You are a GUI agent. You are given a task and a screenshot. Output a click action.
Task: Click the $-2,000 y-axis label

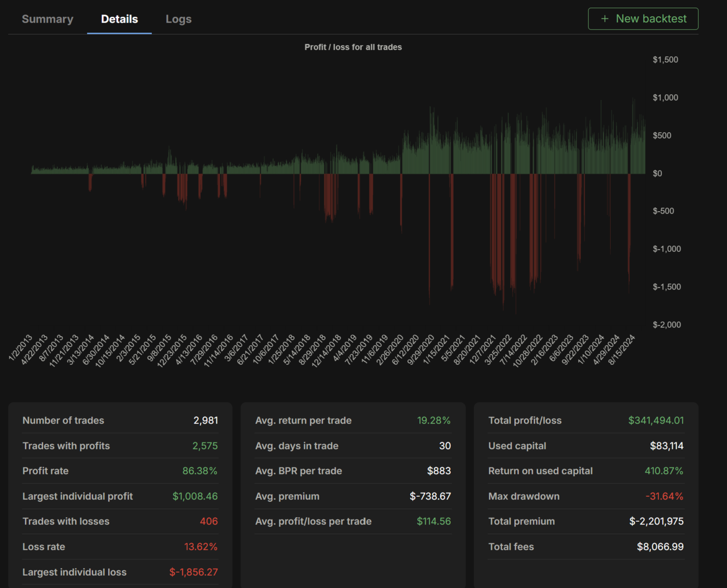point(667,325)
